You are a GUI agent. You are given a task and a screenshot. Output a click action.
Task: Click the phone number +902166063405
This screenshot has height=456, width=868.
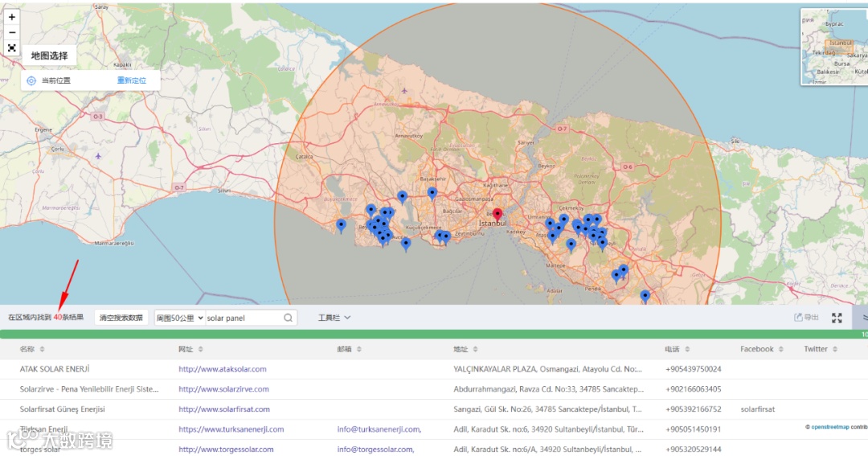tap(693, 389)
